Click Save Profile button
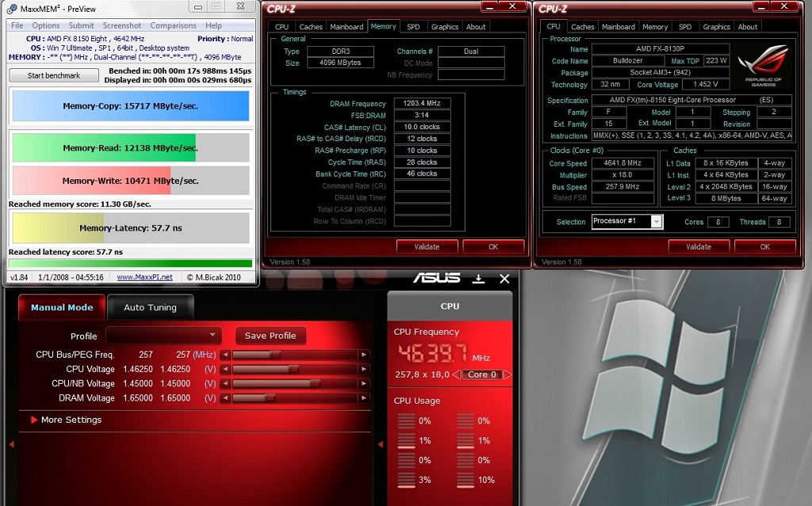Image resolution: width=812 pixels, height=506 pixels. click(270, 335)
